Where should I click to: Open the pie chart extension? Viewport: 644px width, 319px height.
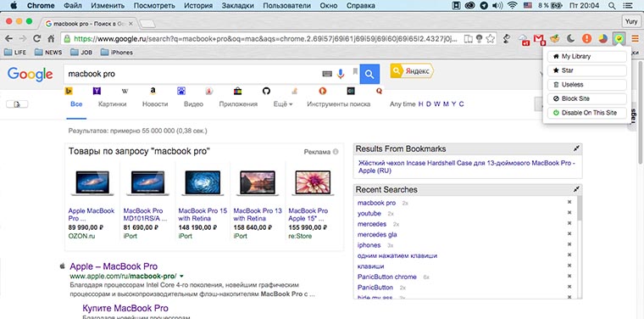point(602,39)
